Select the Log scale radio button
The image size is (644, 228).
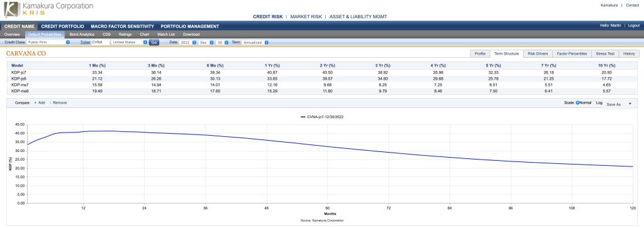(594, 103)
